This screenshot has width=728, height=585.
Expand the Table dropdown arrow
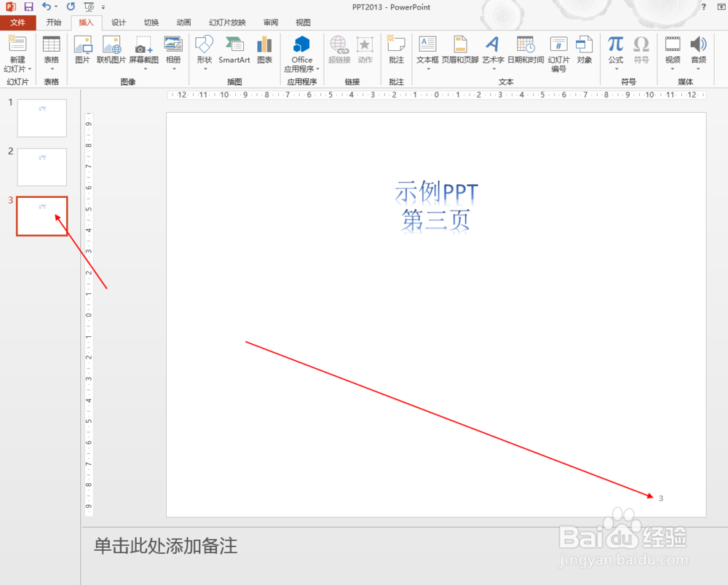point(52,69)
